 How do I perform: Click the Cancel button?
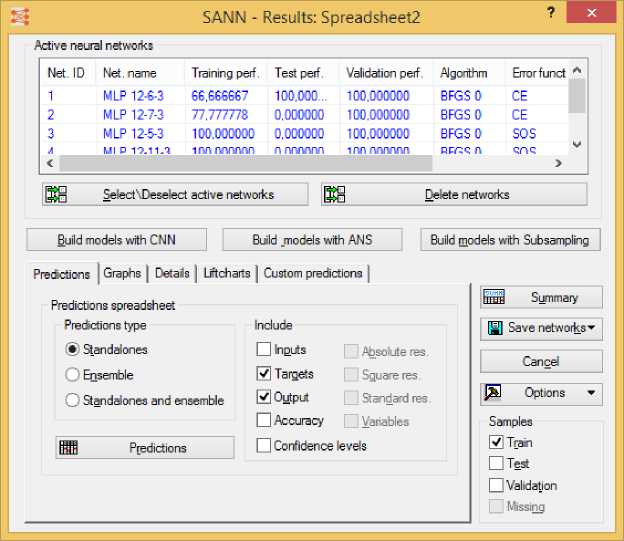(x=541, y=361)
